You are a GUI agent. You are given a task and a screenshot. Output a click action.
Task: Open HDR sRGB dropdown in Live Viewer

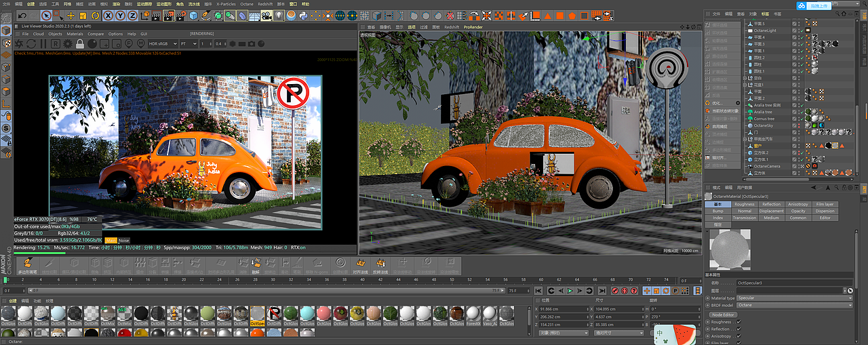163,43
